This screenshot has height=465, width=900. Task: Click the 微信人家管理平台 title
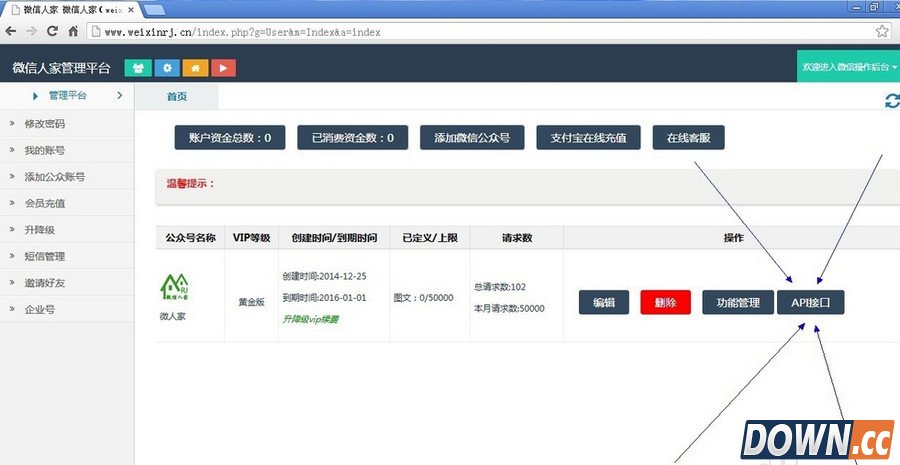61,68
